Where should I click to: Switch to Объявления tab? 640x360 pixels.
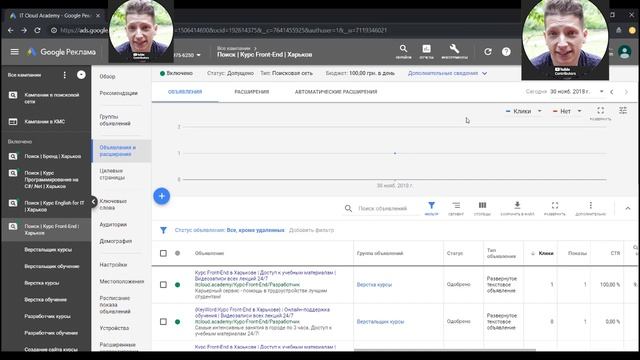[x=185, y=92]
